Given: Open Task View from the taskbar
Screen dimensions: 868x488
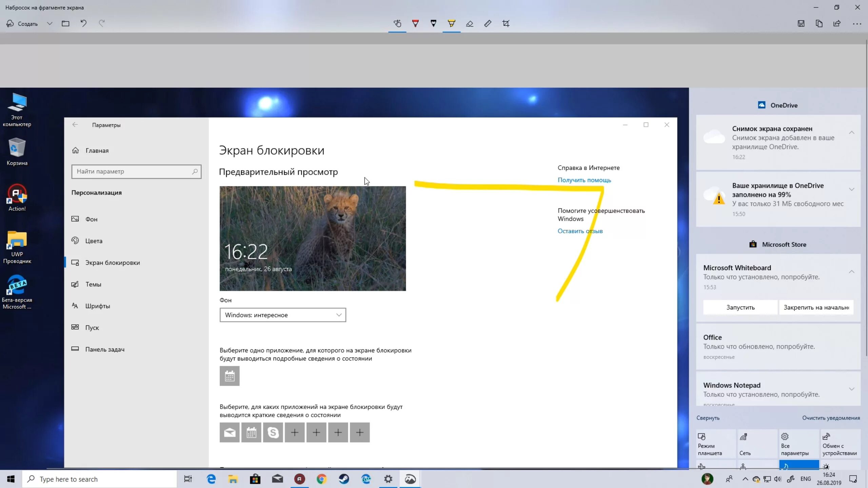Looking at the screenshot, I should (188, 479).
